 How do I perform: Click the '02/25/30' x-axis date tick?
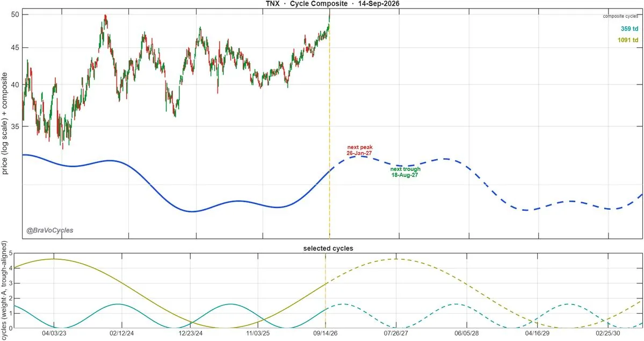[608, 333]
